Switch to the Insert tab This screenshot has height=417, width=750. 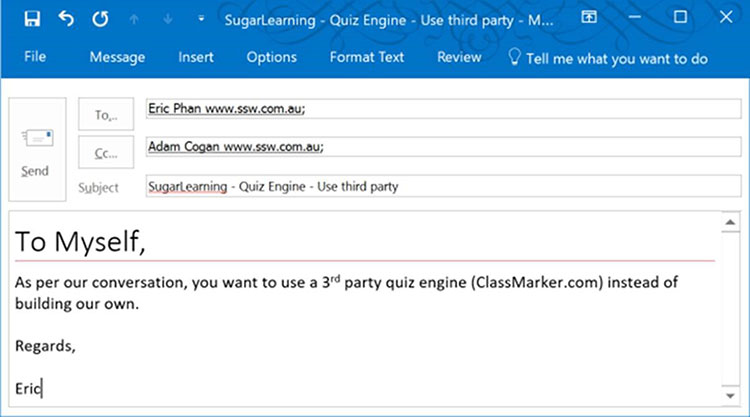[196, 58]
